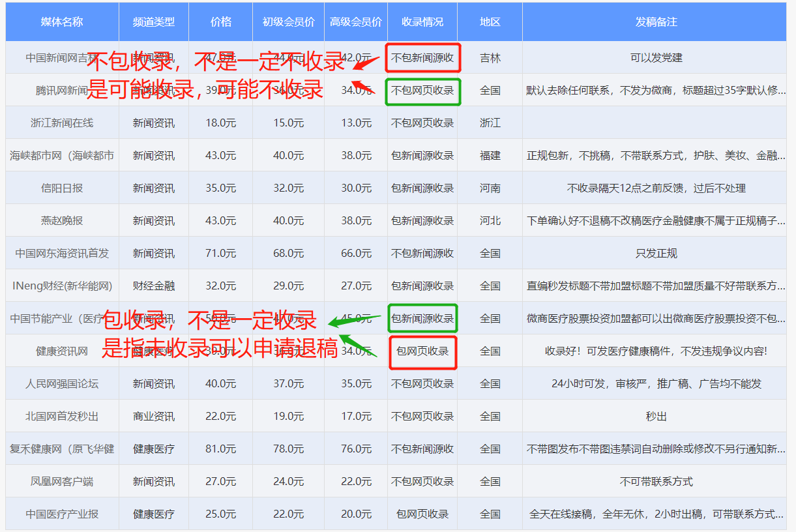Select the 发稿备注 column header
The height and width of the screenshot is (532, 796).
pos(656,22)
